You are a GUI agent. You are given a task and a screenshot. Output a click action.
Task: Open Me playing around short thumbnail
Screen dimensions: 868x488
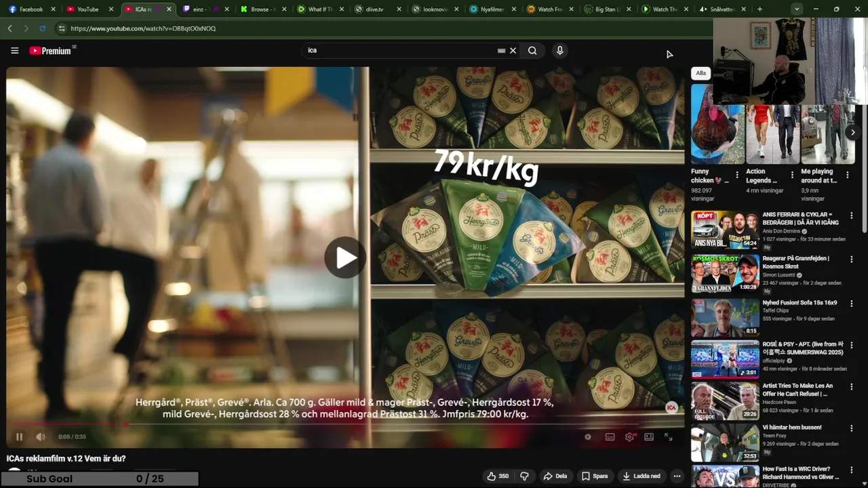(x=828, y=134)
